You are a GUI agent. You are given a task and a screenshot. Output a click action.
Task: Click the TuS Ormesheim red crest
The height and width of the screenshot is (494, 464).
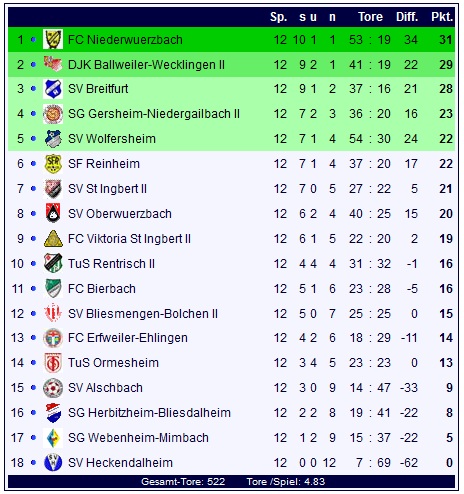pyautogui.click(x=53, y=363)
